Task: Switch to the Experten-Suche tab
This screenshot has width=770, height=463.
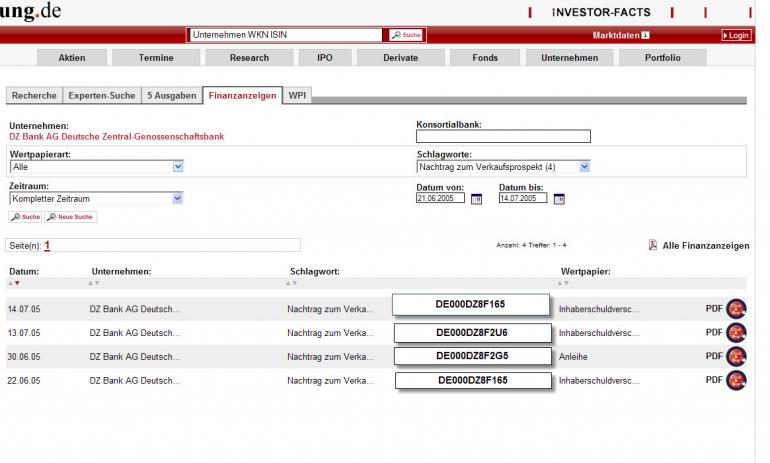Action: (102, 95)
